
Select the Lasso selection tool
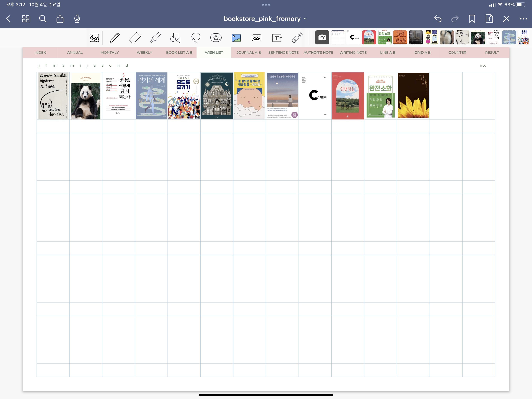point(196,38)
